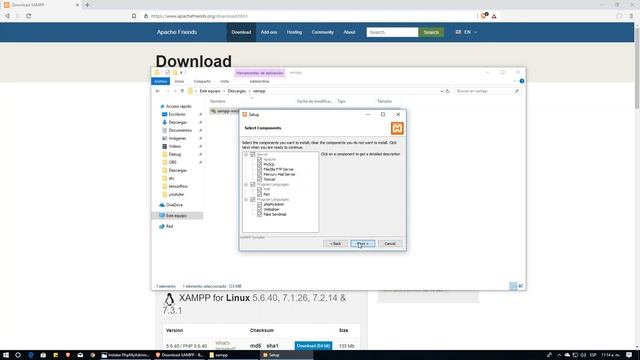Toggle the Server group checkbox
Screen dimensions: 640x360
tap(253, 154)
